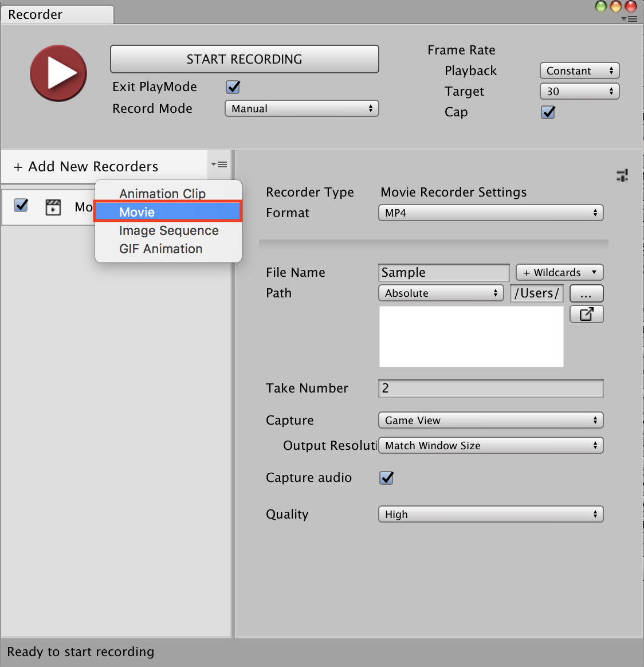644x667 pixels.
Task: Click the File Name text field
Action: 443,273
